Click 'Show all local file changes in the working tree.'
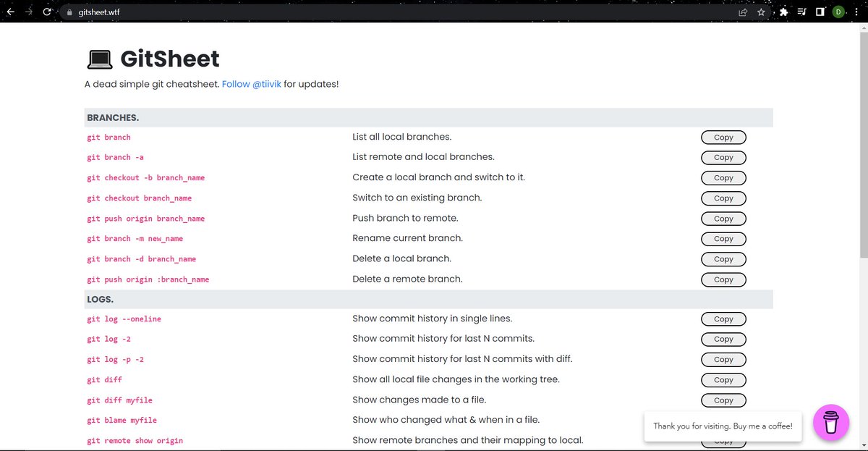The width and height of the screenshot is (868, 451). (456, 379)
